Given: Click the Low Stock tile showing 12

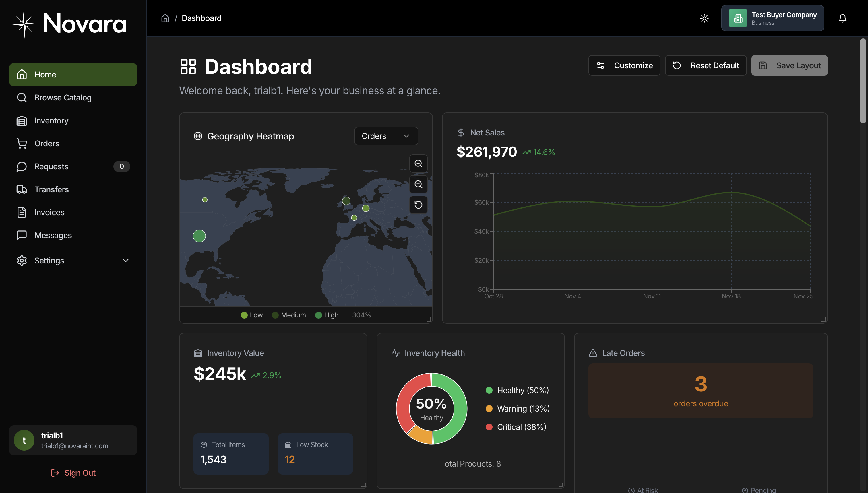Looking at the screenshot, I should 315,454.
